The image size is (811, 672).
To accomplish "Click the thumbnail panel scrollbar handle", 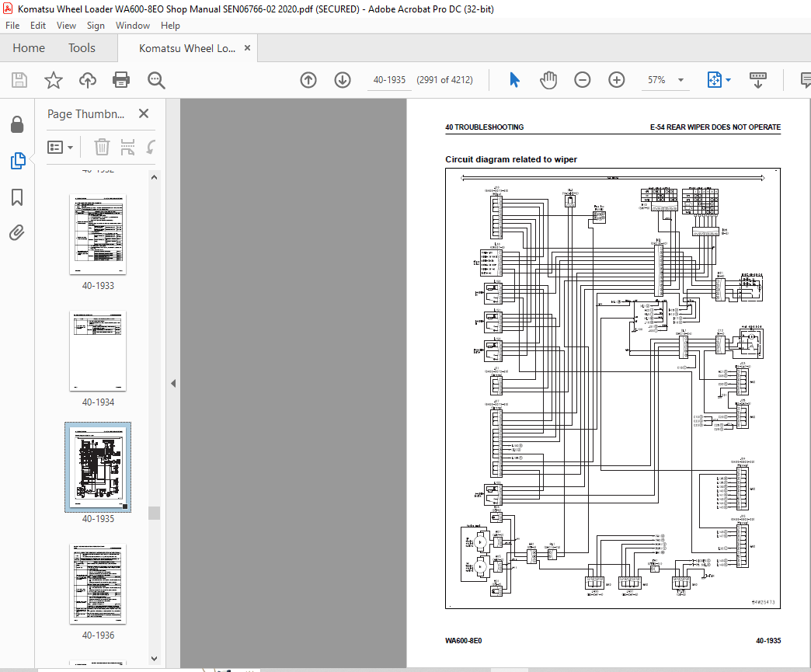I will coord(154,513).
